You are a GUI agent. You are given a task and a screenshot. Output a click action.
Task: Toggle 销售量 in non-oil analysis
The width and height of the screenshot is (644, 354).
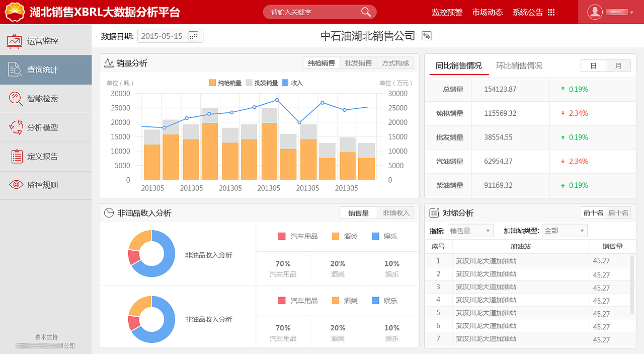(x=358, y=213)
